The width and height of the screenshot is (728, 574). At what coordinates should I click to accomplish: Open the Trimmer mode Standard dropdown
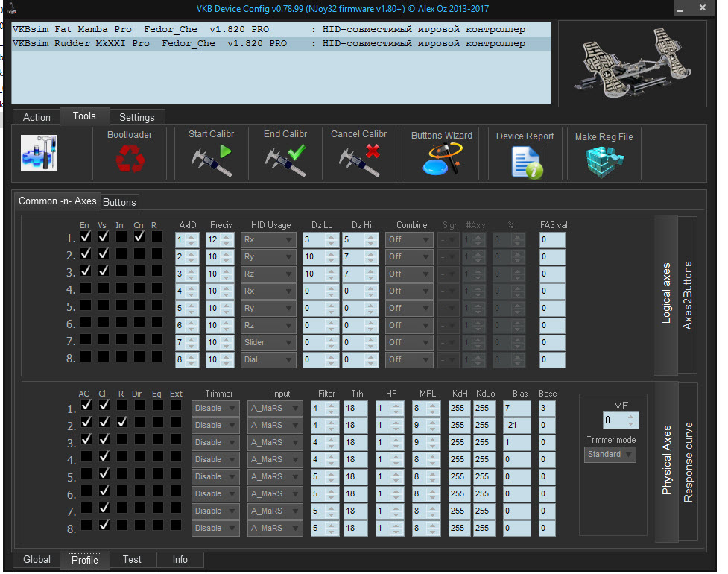tap(610, 455)
